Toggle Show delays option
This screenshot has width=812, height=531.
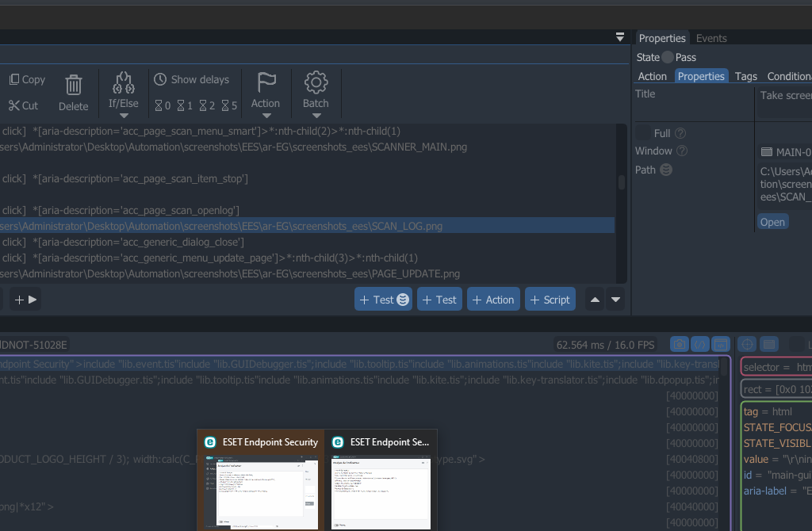(191, 79)
